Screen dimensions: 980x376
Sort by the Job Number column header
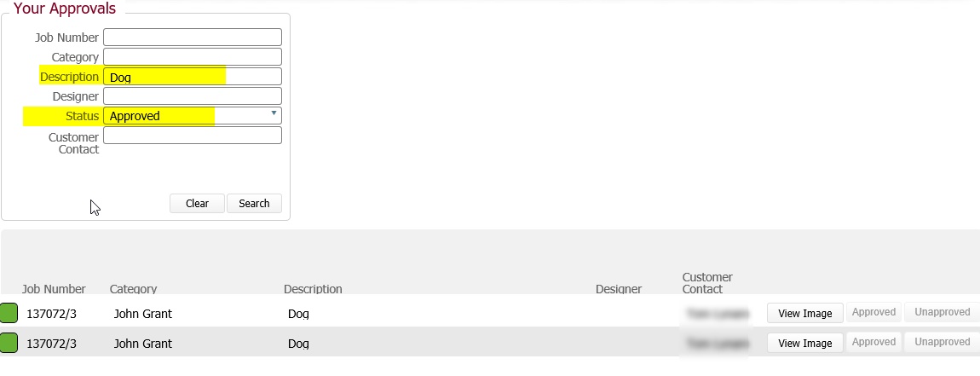click(x=54, y=289)
